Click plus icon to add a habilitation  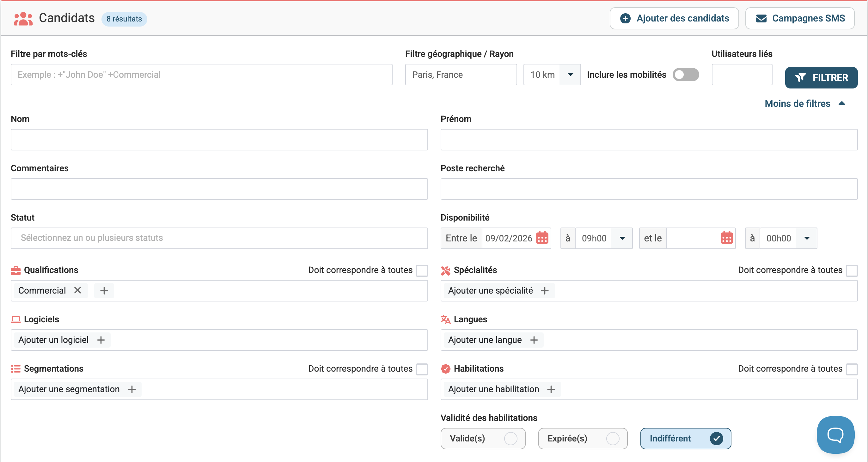coord(551,389)
